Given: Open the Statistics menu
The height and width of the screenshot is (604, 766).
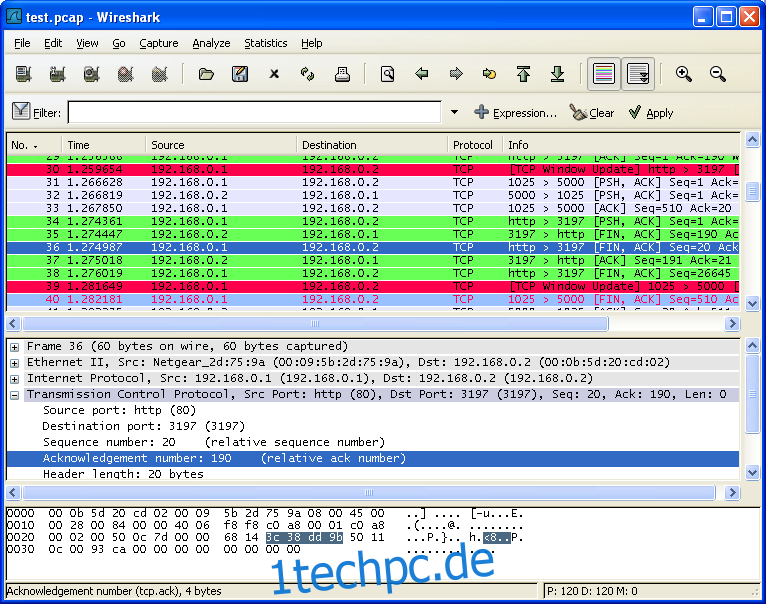Looking at the screenshot, I should coord(266,43).
